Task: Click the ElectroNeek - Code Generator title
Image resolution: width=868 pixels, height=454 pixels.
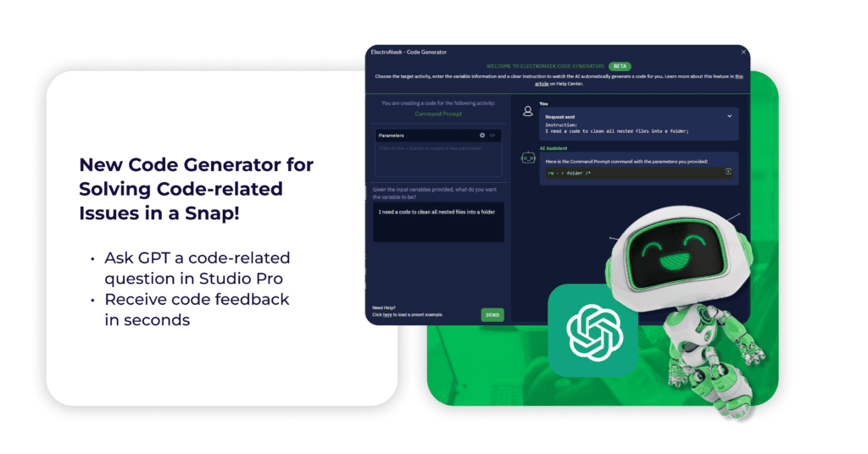Action: click(x=409, y=52)
